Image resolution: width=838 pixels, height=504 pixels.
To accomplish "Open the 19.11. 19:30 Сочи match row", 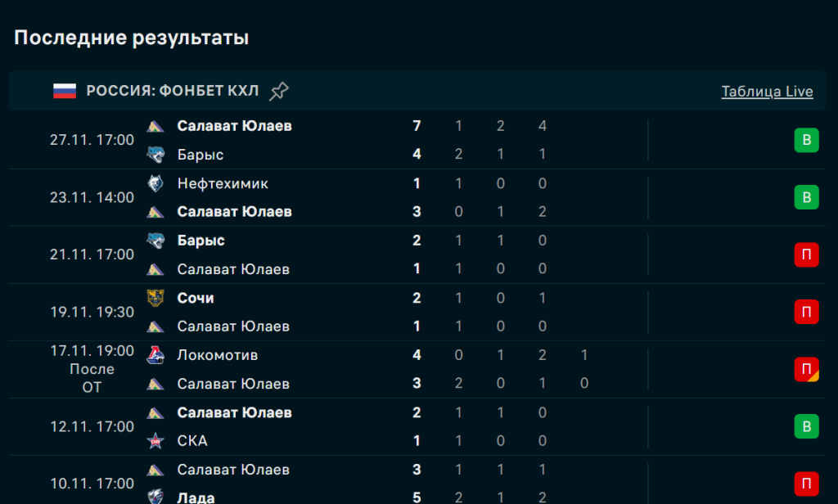I will click(x=327, y=312).
